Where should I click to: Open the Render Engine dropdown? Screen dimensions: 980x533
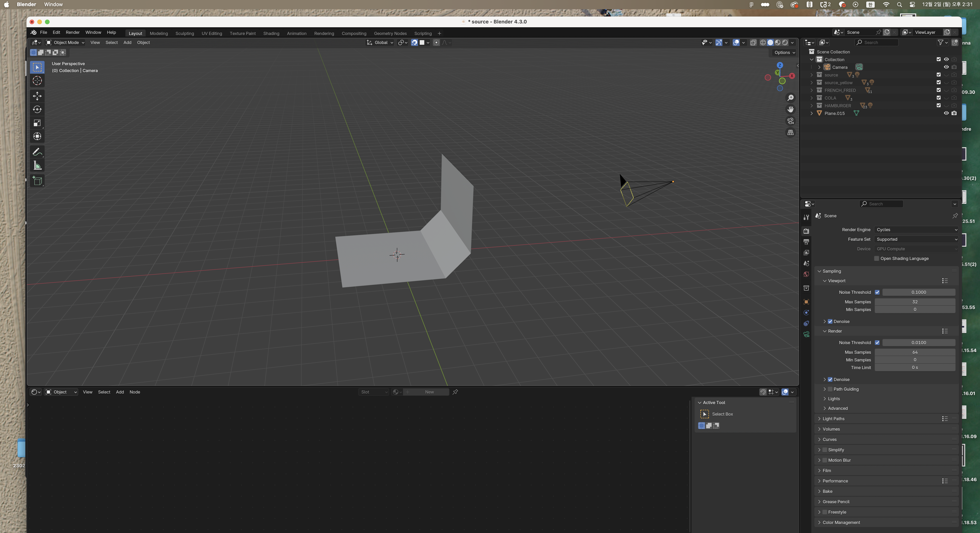pyautogui.click(x=916, y=230)
